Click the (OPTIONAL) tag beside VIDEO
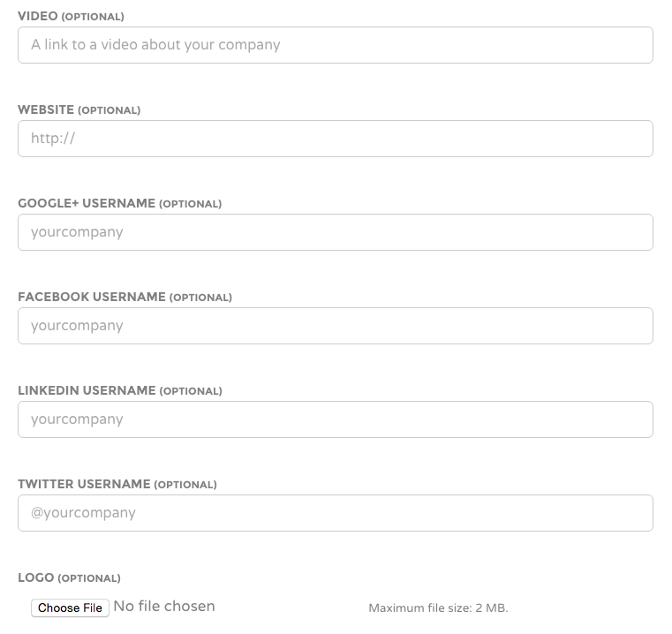Image resolution: width=672 pixels, height=634 pixels. pyautogui.click(x=93, y=18)
